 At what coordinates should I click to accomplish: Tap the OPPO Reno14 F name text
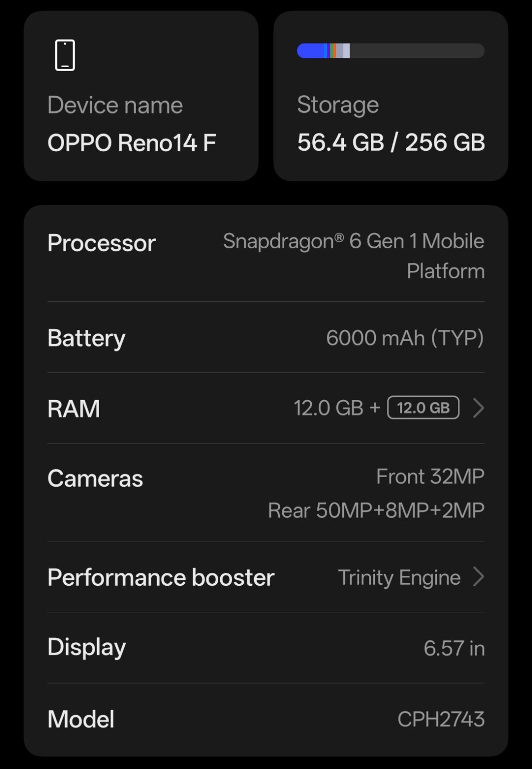click(132, 143)
